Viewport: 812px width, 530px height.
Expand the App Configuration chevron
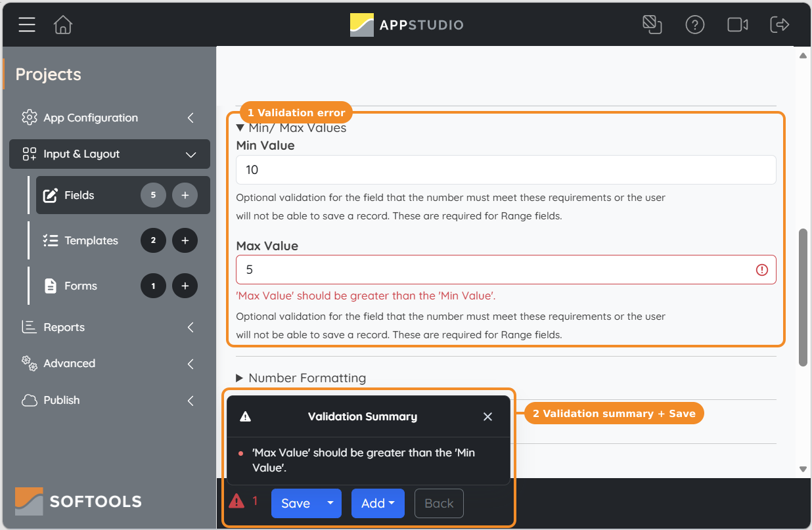pyautogui.click(x=191, y=118)
